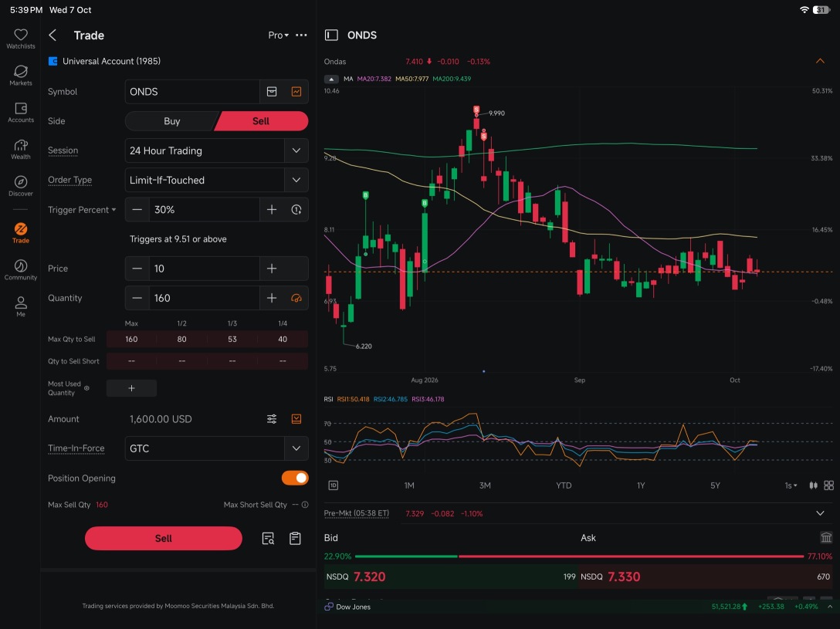Expand the Pre-Mkt quote chevron

(820, 513)
